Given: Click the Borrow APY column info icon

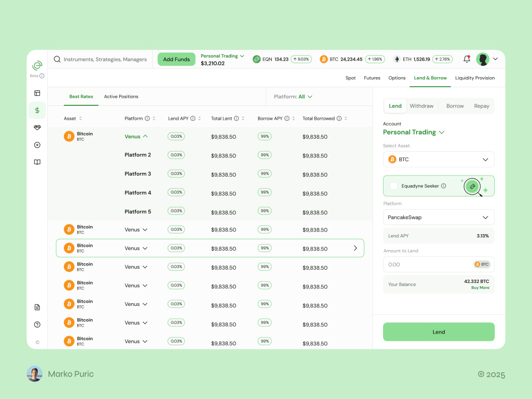Looking at the screenshot, I should [x=287, y=119].
